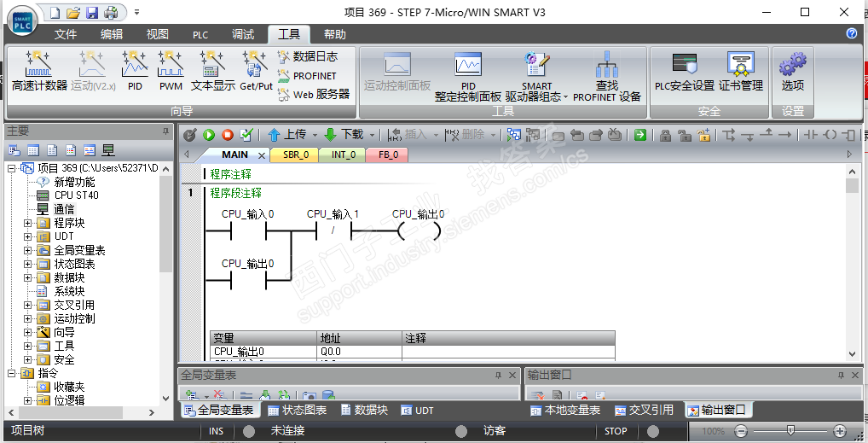868x443 pixels.
Task: Open the Edit (编辑) ribbon tab
Action: pos(111,34)
